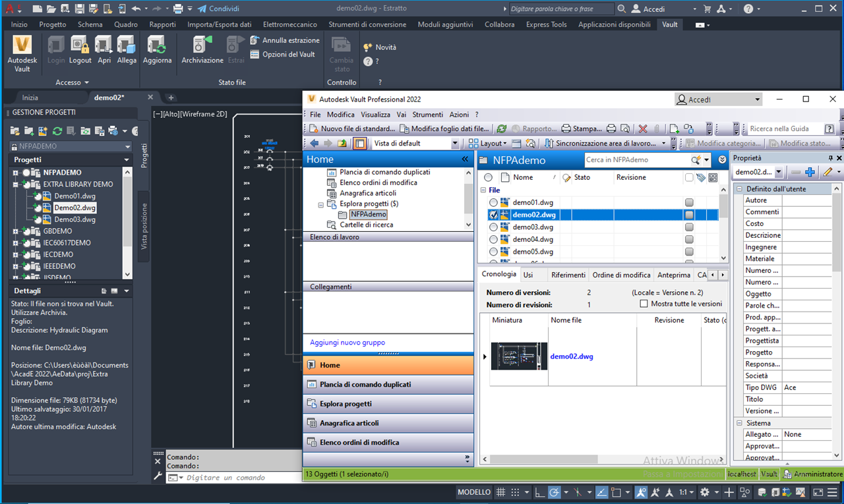Click the Allega ribbon icon
The width and height of the screenshot is (844, 504).
click(x=127, y=49)
